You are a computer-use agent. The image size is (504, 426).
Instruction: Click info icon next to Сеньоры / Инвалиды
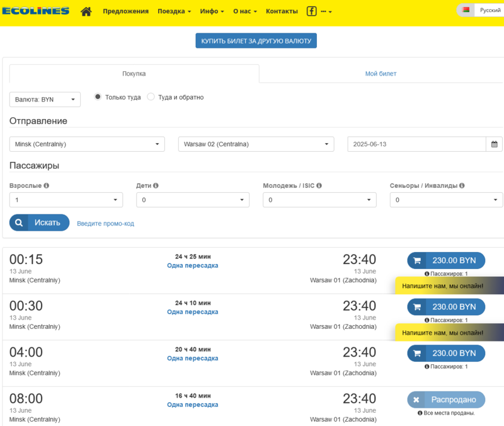pyautogui.click(x=462, y=186)
